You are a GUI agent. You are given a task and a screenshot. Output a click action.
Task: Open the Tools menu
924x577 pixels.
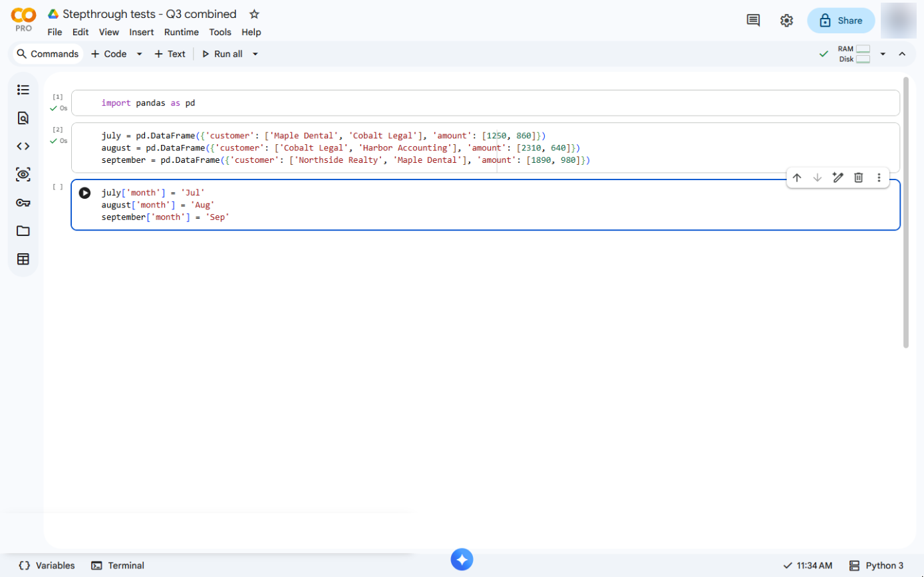(x=220, y=32)
